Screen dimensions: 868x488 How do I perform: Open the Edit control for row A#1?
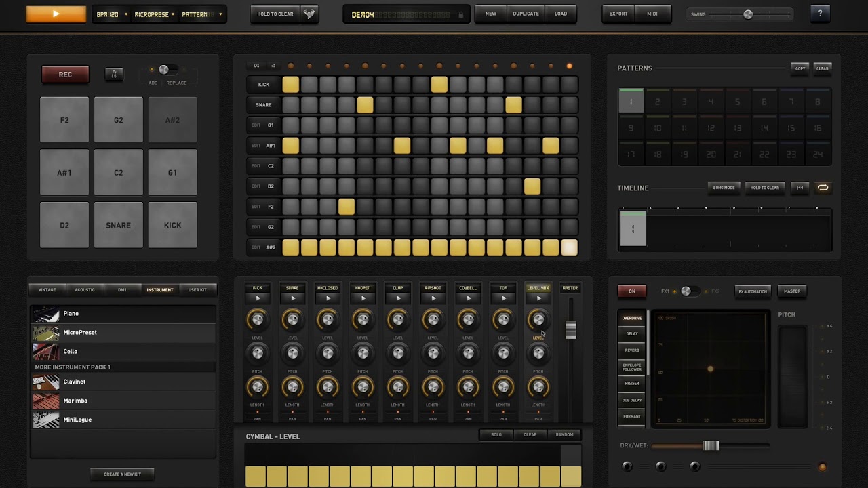tap(256, 146)
